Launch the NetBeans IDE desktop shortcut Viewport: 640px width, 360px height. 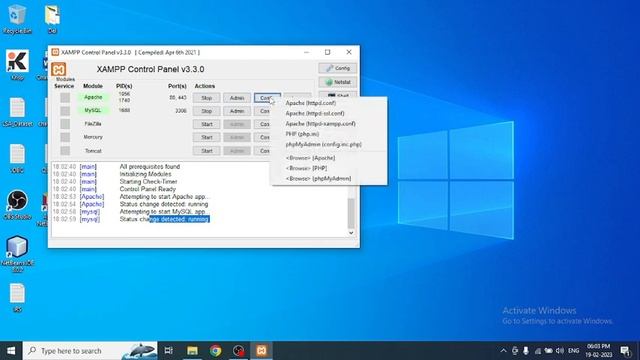point(17,253)
